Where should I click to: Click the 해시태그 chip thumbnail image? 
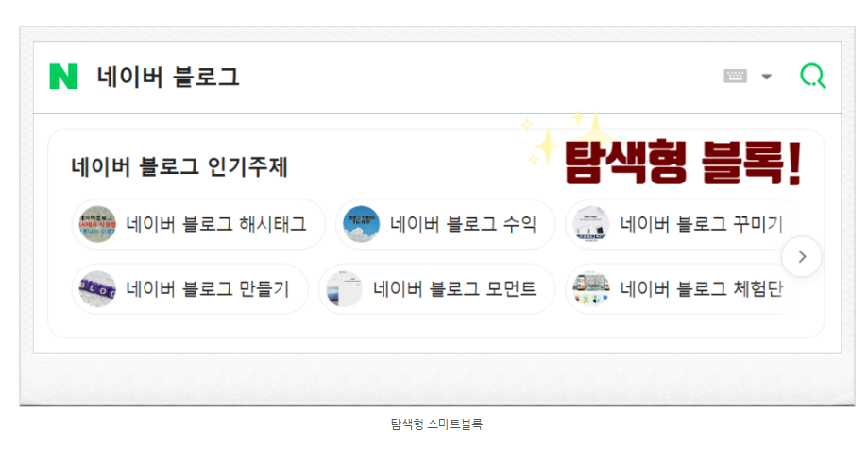point(97,224)
